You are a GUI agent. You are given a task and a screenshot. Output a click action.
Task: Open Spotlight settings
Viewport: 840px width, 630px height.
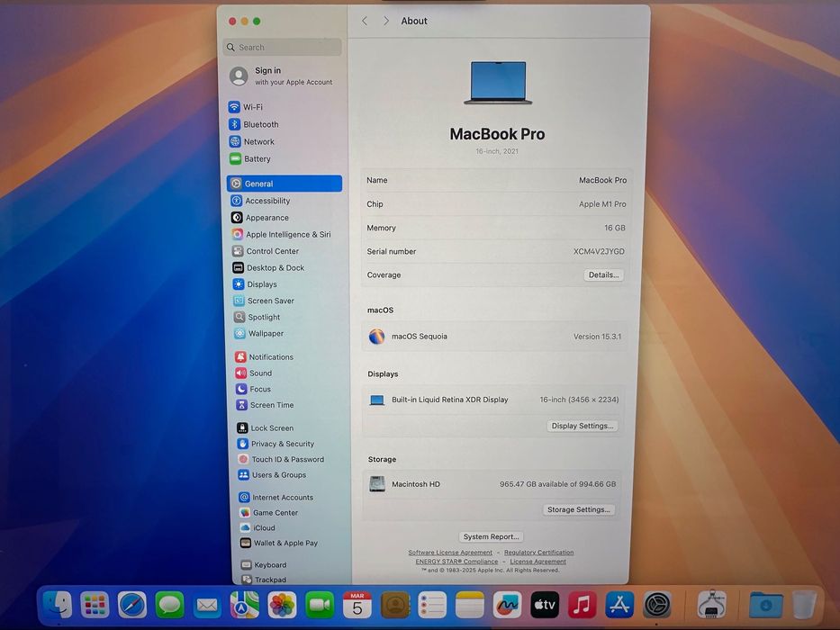(x=257, y=317)
